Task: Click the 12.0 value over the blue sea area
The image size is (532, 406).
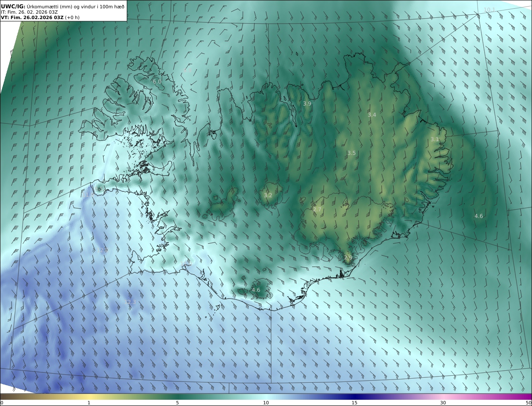Action: [102, 250]
